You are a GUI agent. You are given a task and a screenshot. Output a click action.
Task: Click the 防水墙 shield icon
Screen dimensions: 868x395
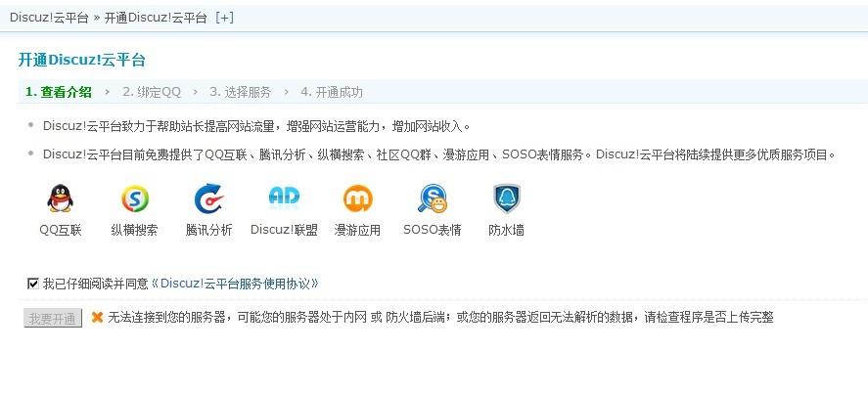point(507,198)
